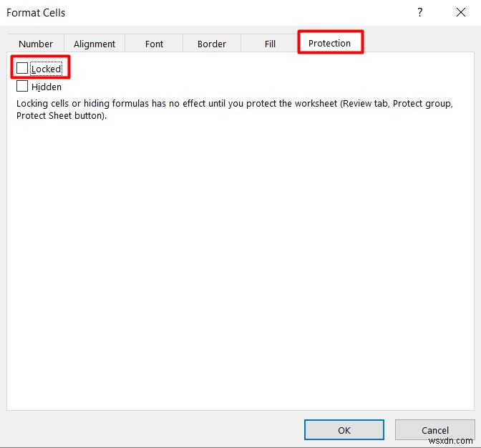Click the Format Cells title text
The image size is (481, 448).
pyautogui.click(x=36, y=13)
